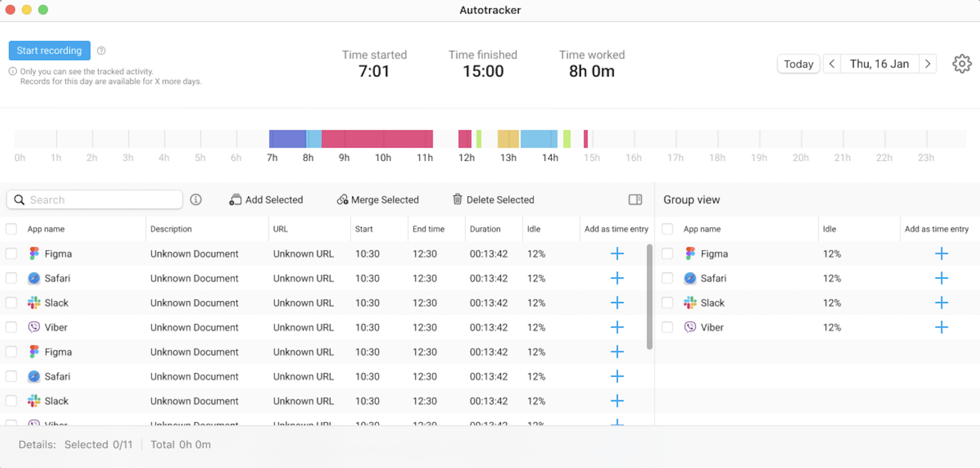The image size is (980, 468).
Task: Check the second Safari row checkbox
Action: point(11,376)
